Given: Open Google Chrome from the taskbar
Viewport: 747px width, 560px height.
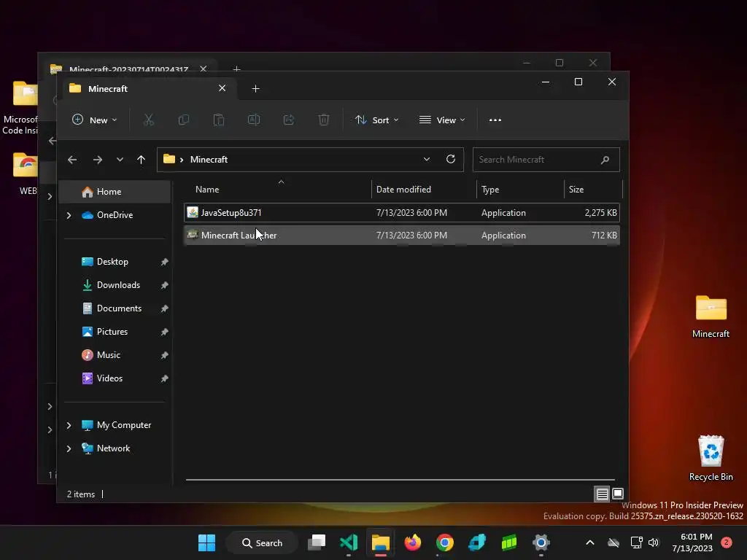Looking at the screenshot, I should (444, 542).
